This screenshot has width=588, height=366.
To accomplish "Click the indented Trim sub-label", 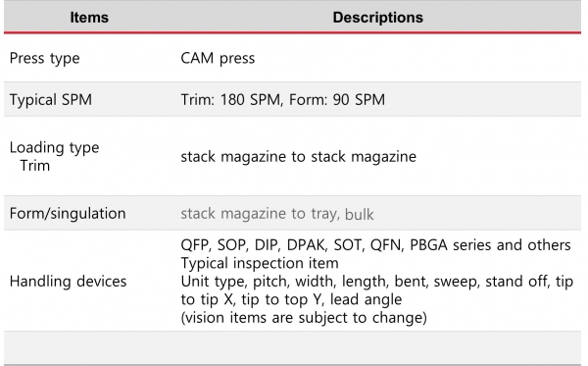I will [x=35, y=166].
